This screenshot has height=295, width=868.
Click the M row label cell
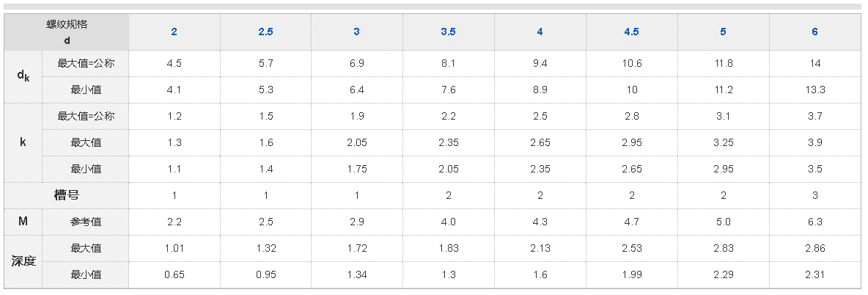click(23, 222)
